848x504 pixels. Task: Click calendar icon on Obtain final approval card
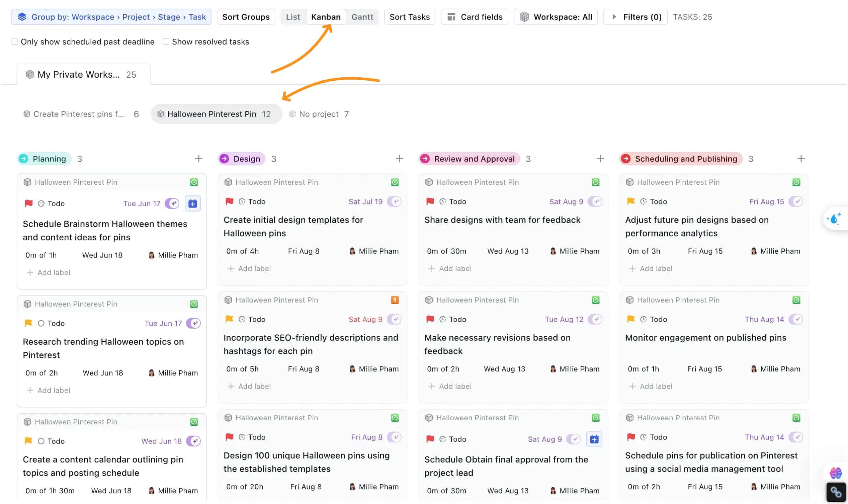[594, 439]
